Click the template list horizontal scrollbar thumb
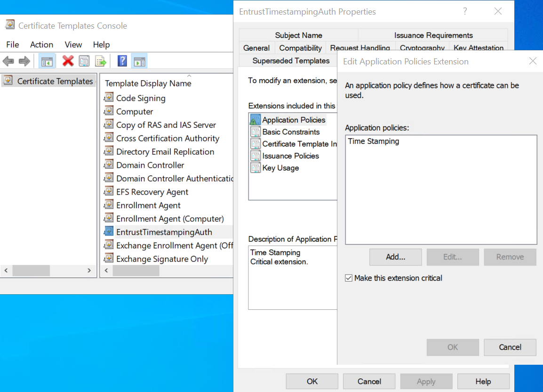543x392 pixels. [136, 271]
